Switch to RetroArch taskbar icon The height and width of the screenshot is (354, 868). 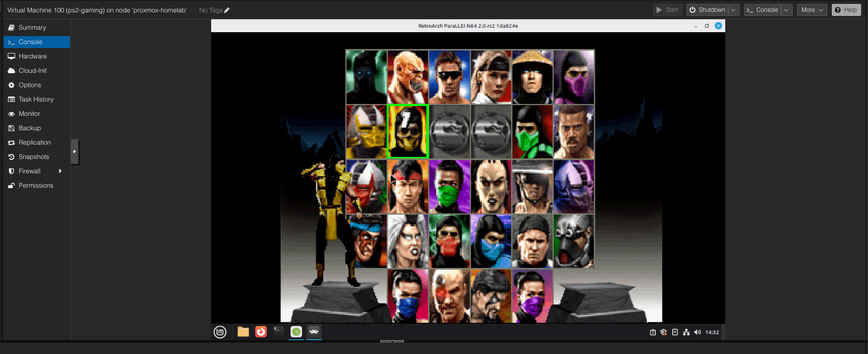click(314, 332)
